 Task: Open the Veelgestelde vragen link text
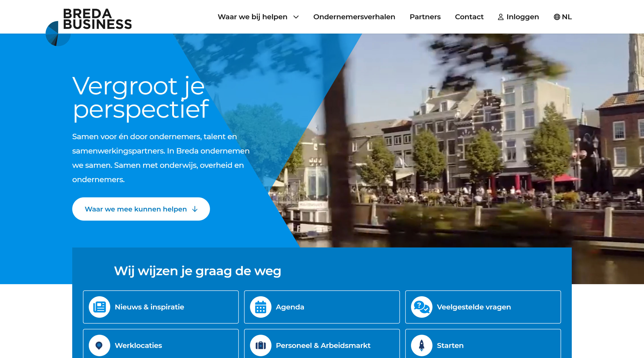tap(474, 307)
